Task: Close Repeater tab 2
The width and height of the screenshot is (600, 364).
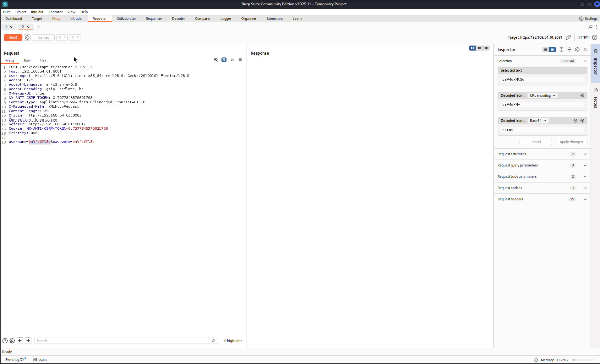Action: click(x=28, y=27)
